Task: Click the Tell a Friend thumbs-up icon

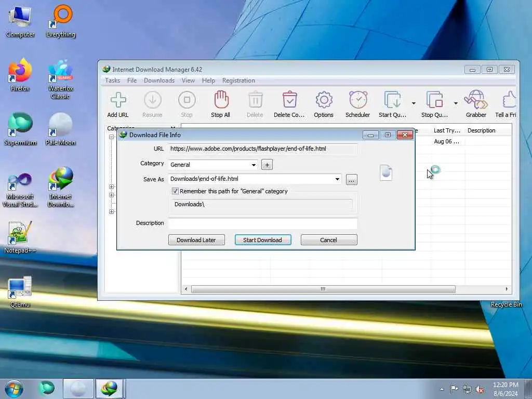Action: pyautogui.click(x=506, y=104)
